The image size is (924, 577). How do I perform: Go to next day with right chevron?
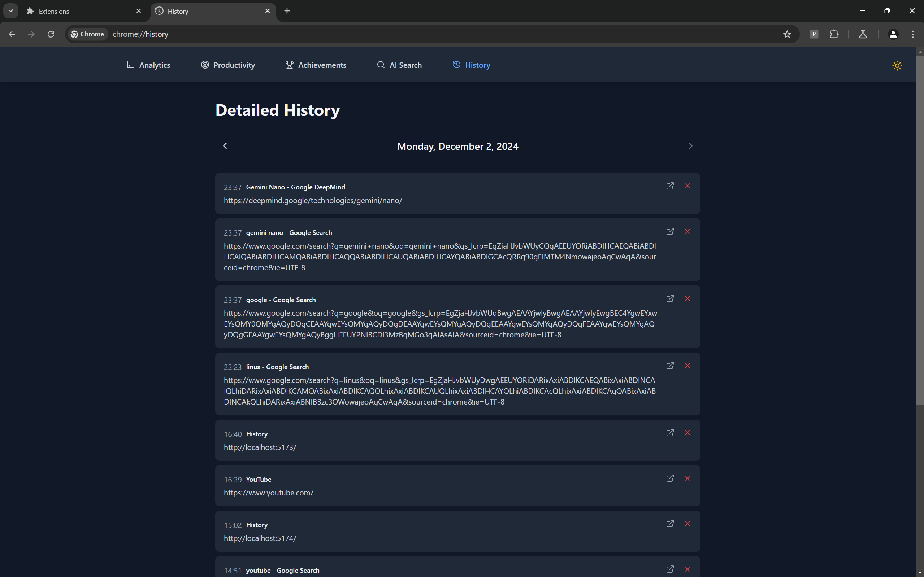point(690,146)
